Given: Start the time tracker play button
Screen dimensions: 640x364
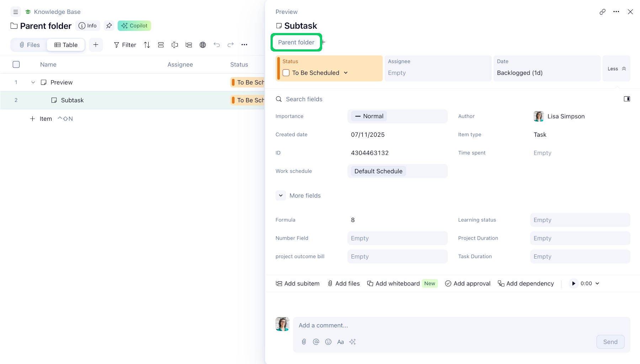Looking at the screenshot, I should coord(573,283).
